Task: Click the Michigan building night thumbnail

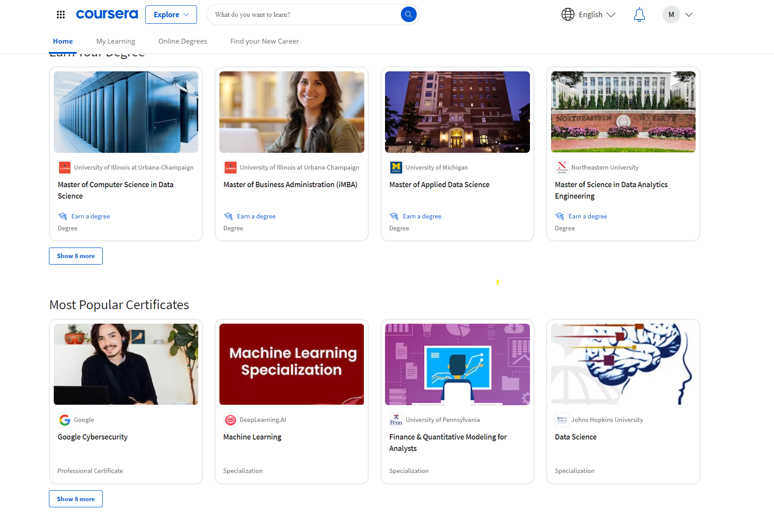Action: click(x=457, y=112)
